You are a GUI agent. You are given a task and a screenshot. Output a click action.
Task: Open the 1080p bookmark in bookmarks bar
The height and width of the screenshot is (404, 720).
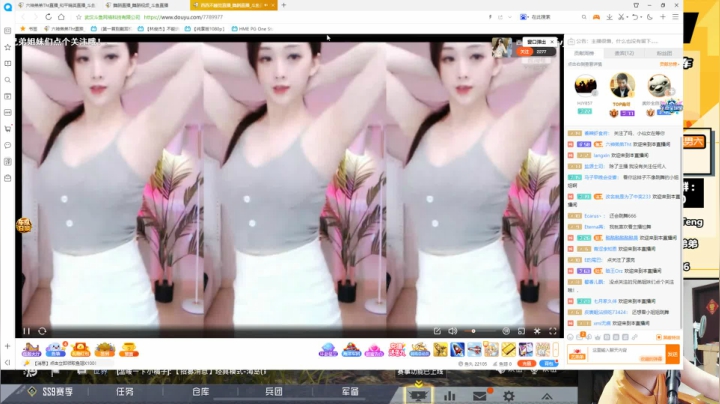(205, 28)
